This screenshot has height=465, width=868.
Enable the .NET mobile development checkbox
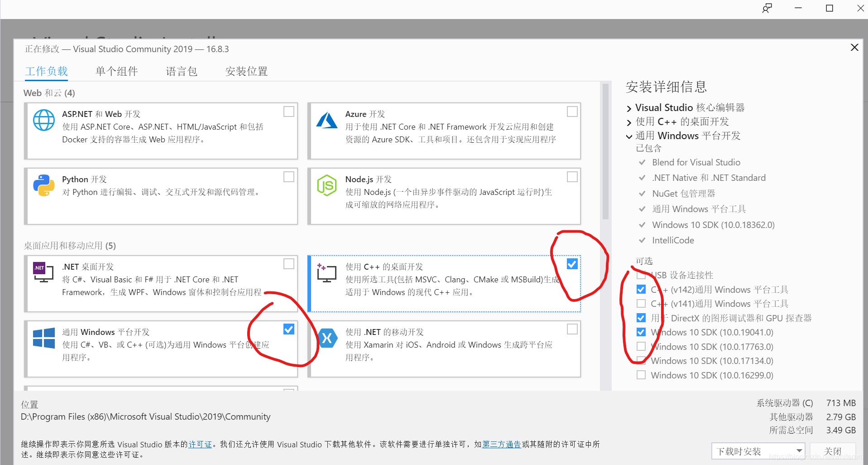572,329
